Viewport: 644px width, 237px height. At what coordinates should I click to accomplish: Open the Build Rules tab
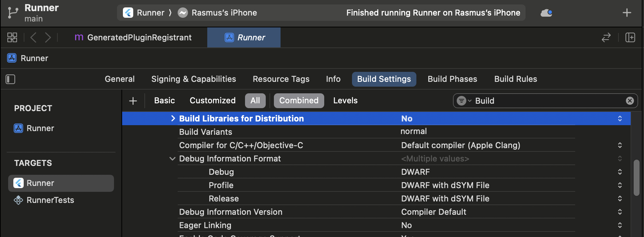pyautogui.click(x=516, y=79)
